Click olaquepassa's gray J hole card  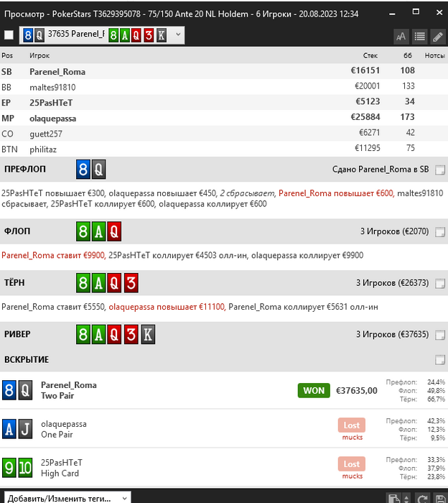25,429
